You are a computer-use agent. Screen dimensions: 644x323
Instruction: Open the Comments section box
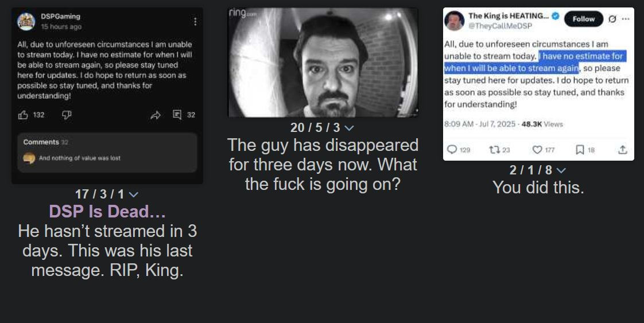(107, 152)
